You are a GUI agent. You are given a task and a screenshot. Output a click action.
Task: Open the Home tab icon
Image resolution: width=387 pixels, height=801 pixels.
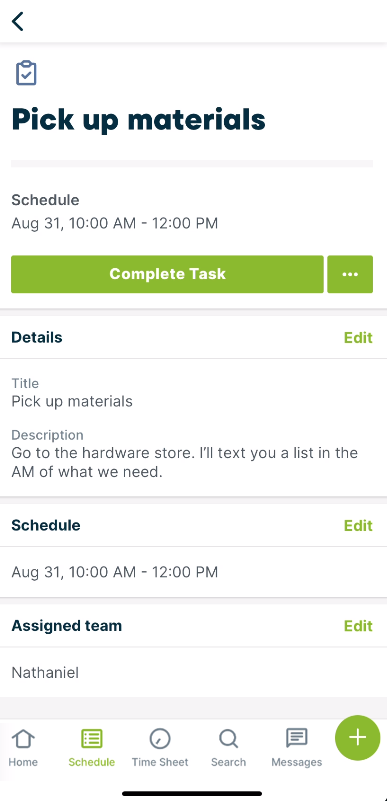(23, 739)
